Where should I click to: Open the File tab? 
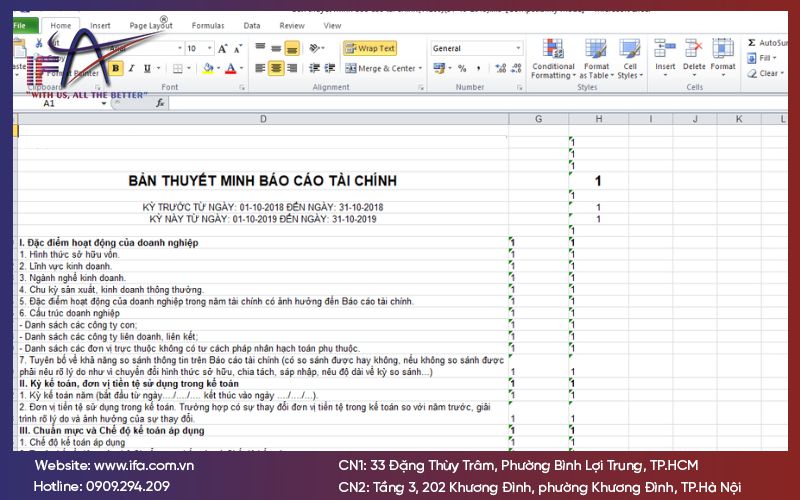24,26
